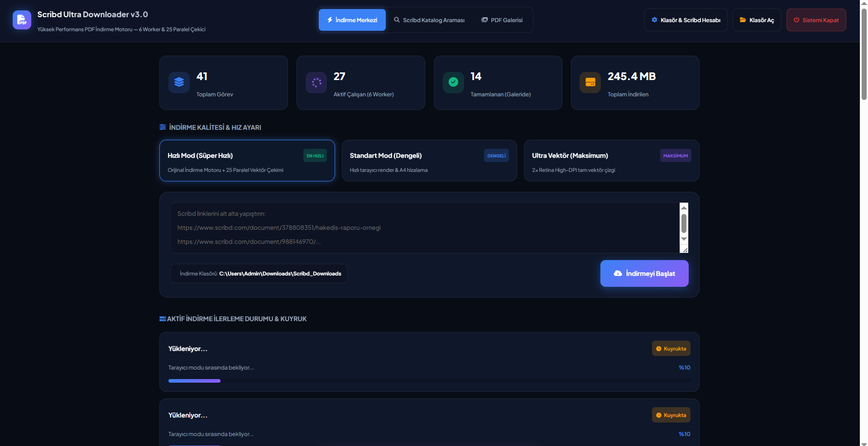
Task: Click the "Toplam Görev" label
Action: pos(215,95)
